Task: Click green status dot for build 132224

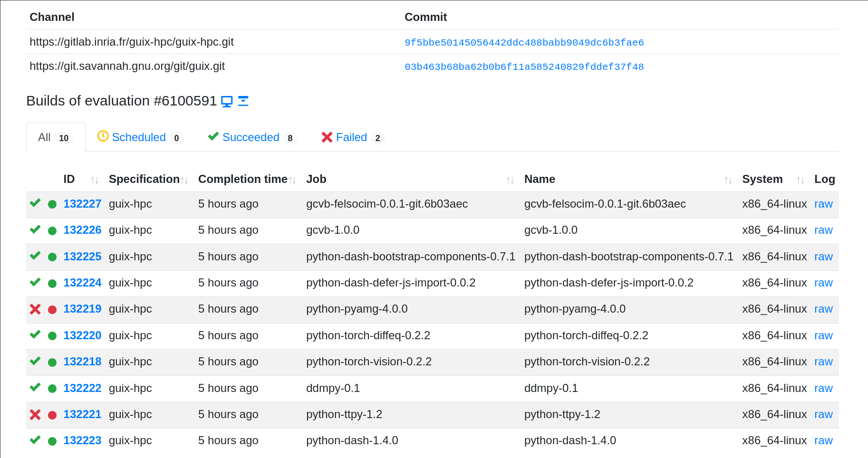Action: tap(52, 283)
